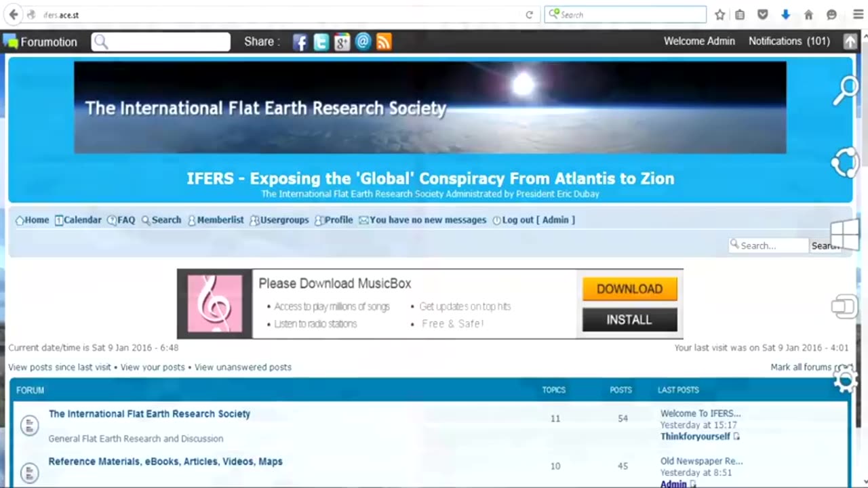Reload the page with the refresh icon
The image size is (868, 488).
(529, 14)
